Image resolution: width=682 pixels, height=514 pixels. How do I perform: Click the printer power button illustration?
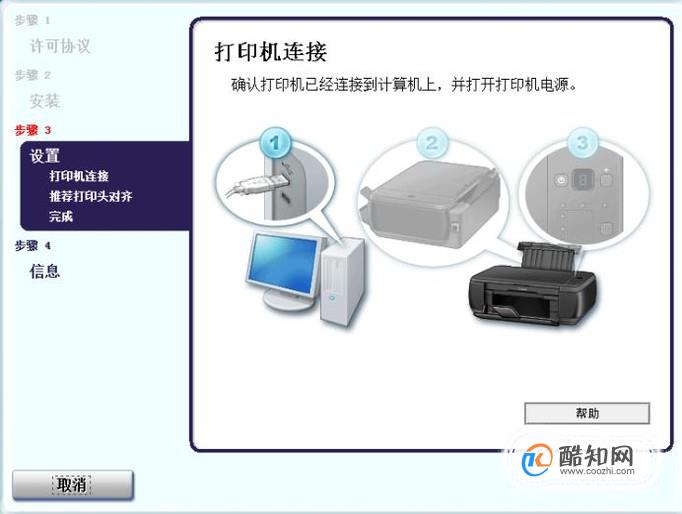tap(561, 179)
